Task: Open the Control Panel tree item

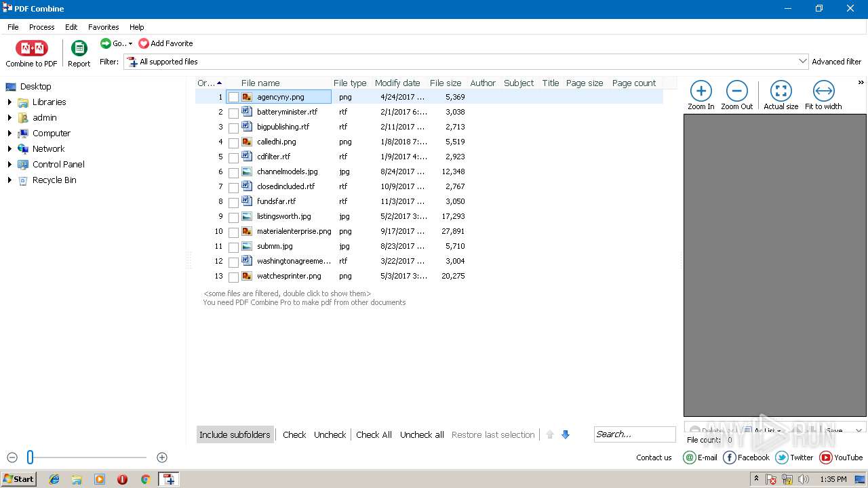Action: [58, 165]
